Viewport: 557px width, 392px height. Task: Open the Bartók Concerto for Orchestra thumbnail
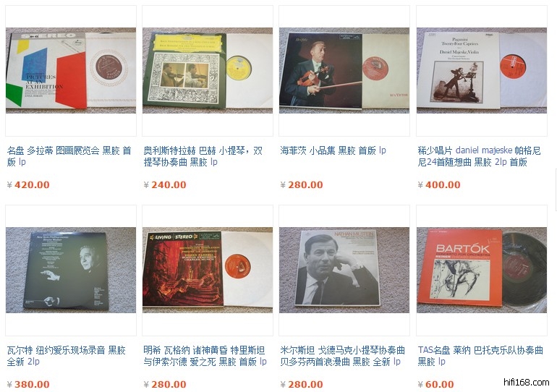pyautogui.click(x=481, y=270)
